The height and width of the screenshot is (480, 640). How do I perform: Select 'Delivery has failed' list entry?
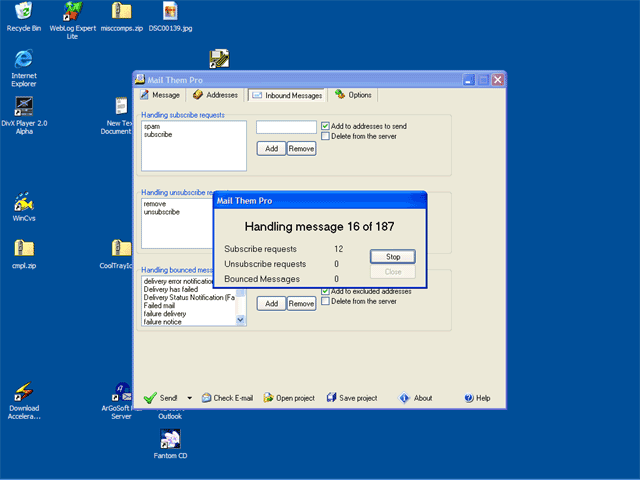(171, 289)
